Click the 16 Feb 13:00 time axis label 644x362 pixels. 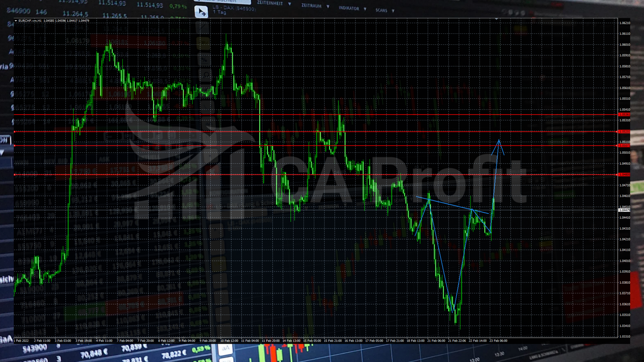(354, 341)
